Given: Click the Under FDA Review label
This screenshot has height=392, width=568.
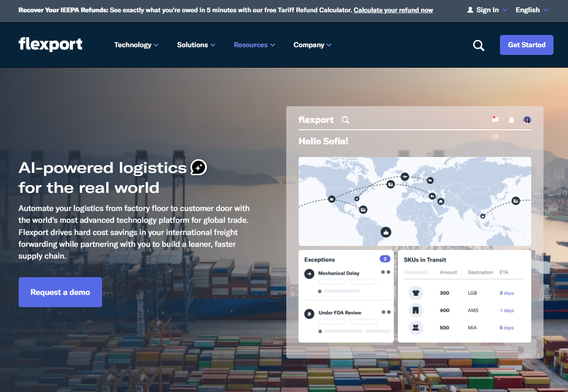Looking at the screenshot, I should click(x=340, y=313).
